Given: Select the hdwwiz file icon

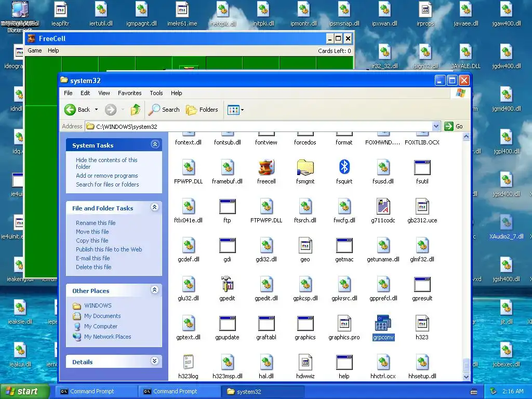Looking at the screenshot, I should click(305, 363).
